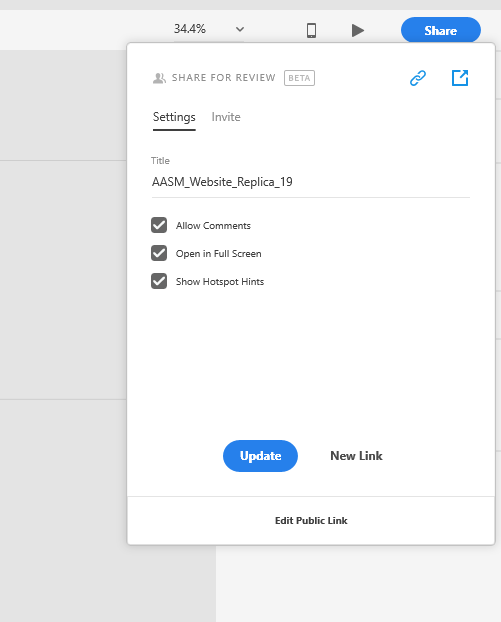
Task: Edit the Title field AASM_Website_Replica_19
Action: 311,182
